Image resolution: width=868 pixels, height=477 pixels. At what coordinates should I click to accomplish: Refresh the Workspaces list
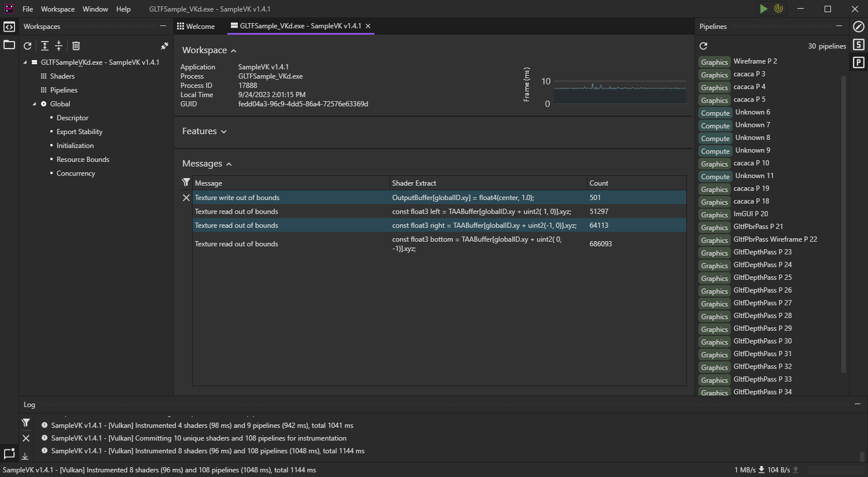tap(27, 45)
